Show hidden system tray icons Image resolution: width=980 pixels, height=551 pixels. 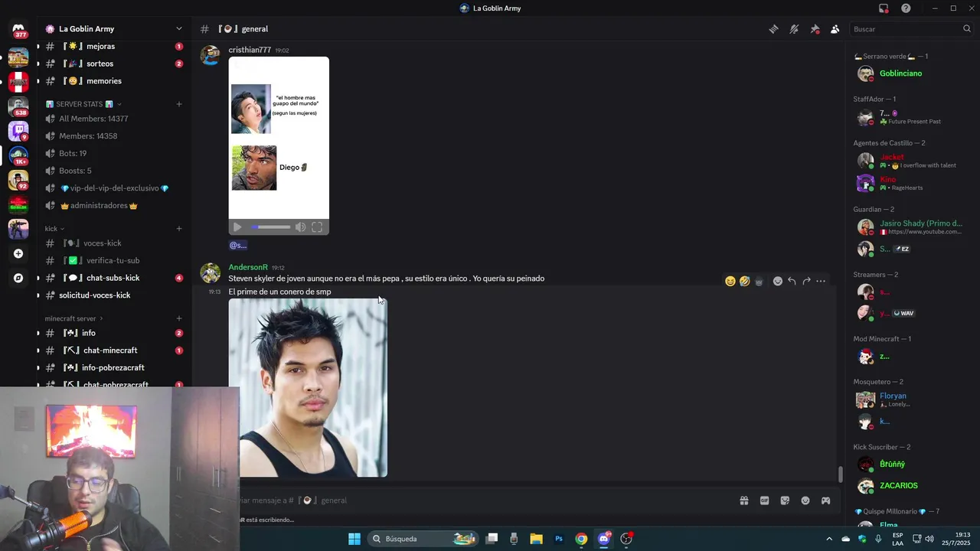(x=828, y=539)
